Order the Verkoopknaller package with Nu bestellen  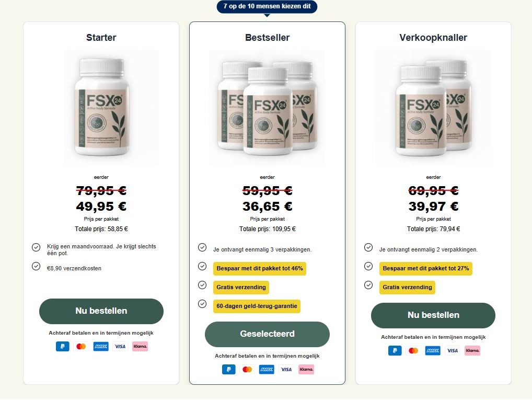click(x=433, y=315)
